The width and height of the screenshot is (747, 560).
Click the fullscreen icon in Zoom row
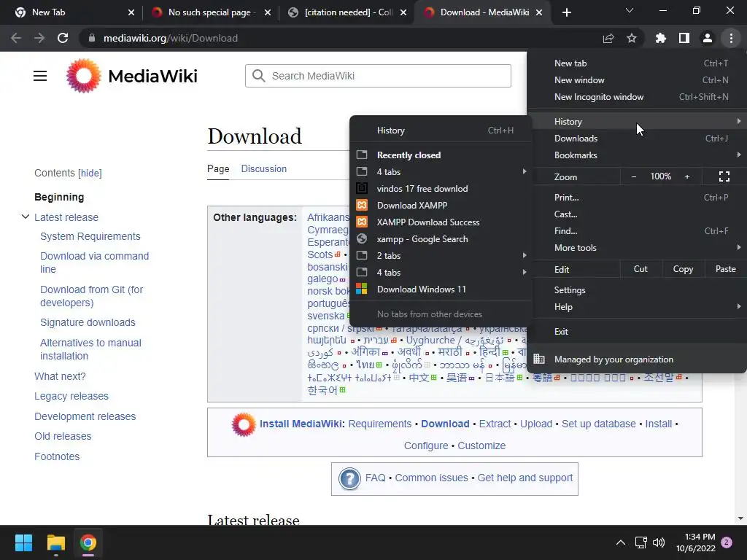click(x=724, y=176)
